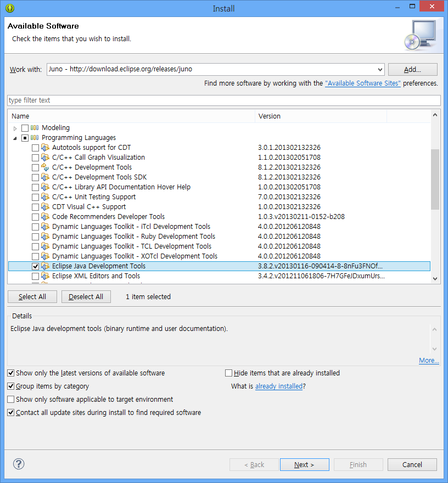Click the software list scrollbar thumb
Image resolution: width=448 pixels, height=483 pixels.
pyautogui.click(x=435, y=179)
